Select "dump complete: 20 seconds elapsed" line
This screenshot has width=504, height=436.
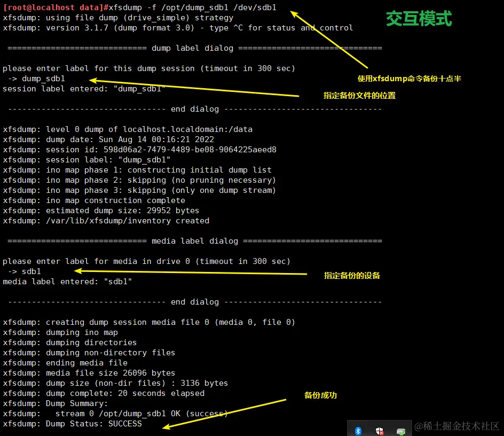(x=104, y=394)
